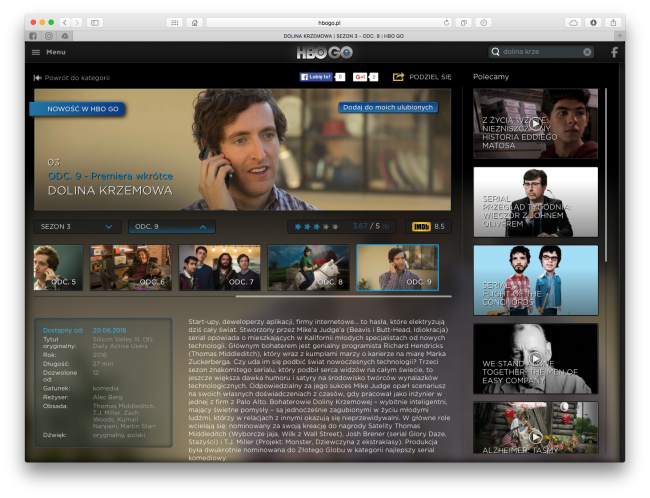650x498 pixels.
Task: Open the iCloud tabs icon
Action: coord(574,23)
